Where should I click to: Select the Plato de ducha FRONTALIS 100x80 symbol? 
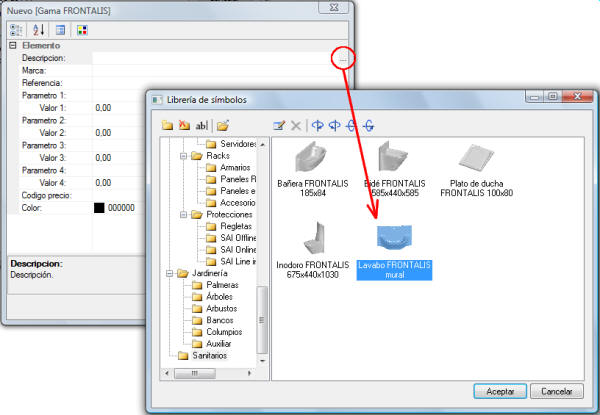click(476, 170)
